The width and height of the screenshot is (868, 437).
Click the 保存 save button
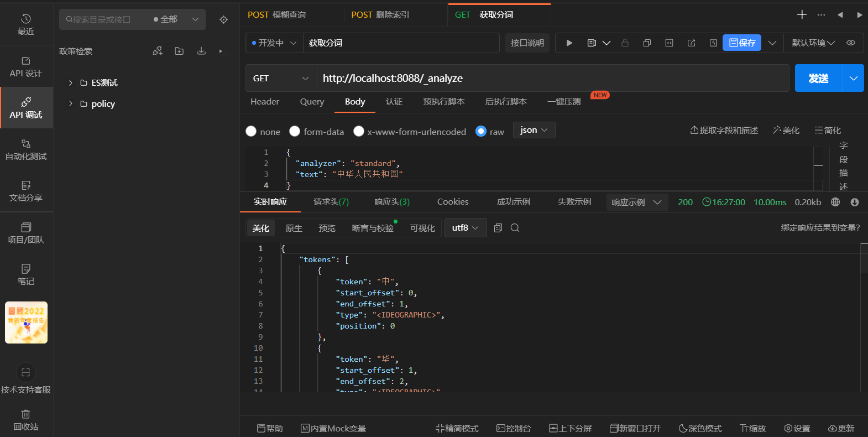tap(742, 43)
